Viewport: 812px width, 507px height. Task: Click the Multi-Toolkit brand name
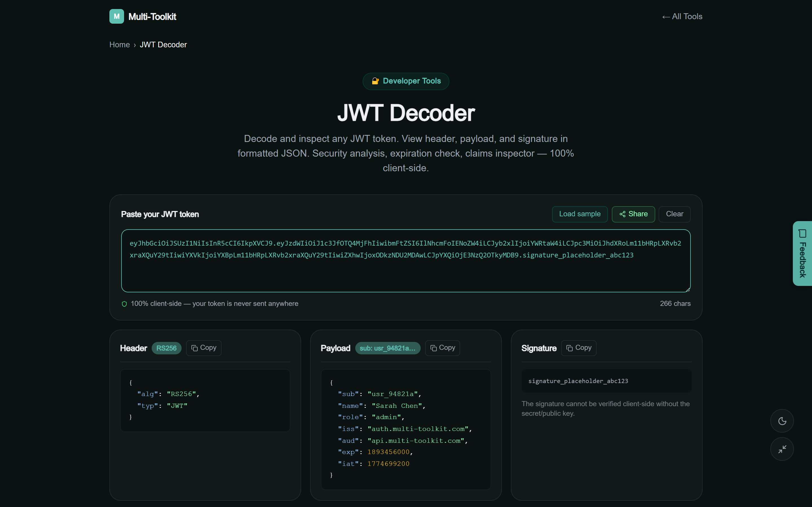[152, 16]
